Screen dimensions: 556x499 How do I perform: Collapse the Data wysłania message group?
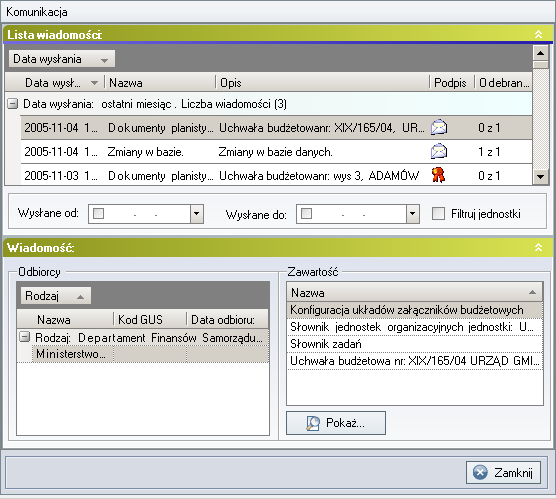13,104
